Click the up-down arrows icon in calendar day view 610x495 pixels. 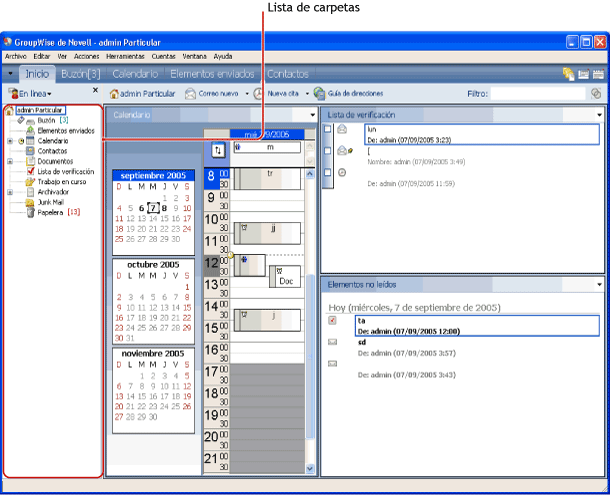(x=218, y=150)
